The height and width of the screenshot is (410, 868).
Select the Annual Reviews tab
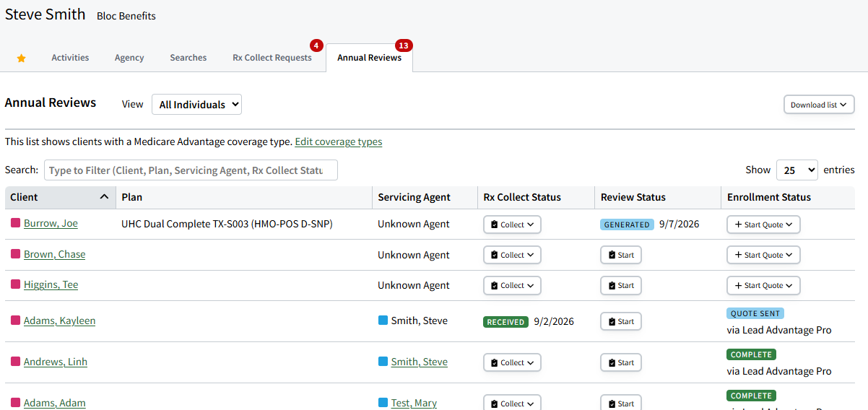[x=369, y=58]
